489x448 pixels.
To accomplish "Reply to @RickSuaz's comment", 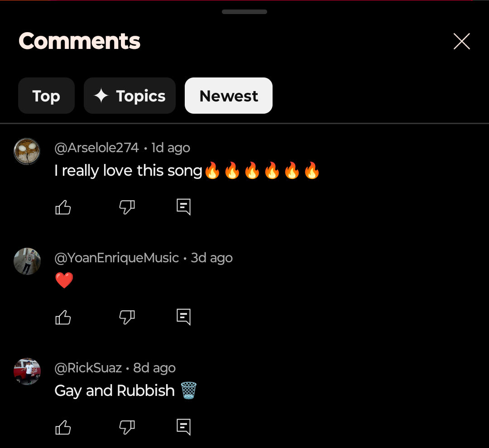I will pyautogui.click(x=183, y=427).
